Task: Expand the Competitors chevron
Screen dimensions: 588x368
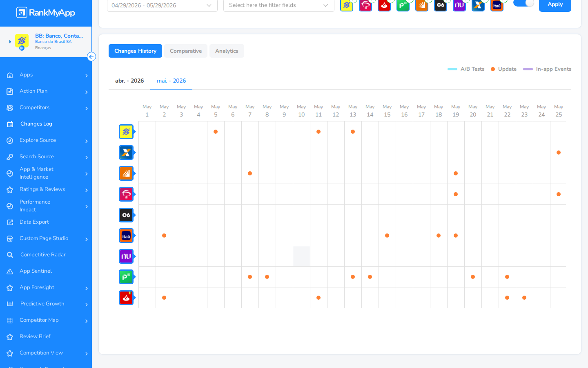Action: click(87, 108)
